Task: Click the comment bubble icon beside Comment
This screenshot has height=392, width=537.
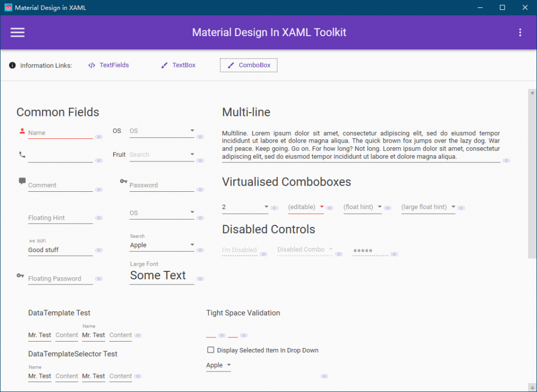Action: 22,180
